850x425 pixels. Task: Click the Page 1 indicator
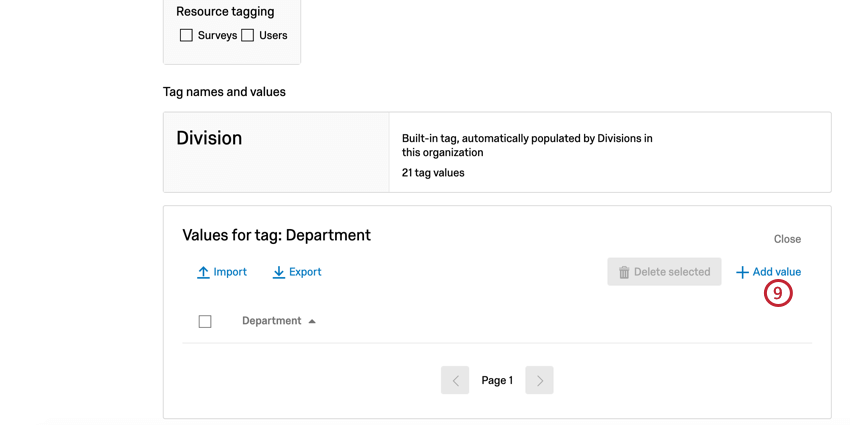click(497, 381)
